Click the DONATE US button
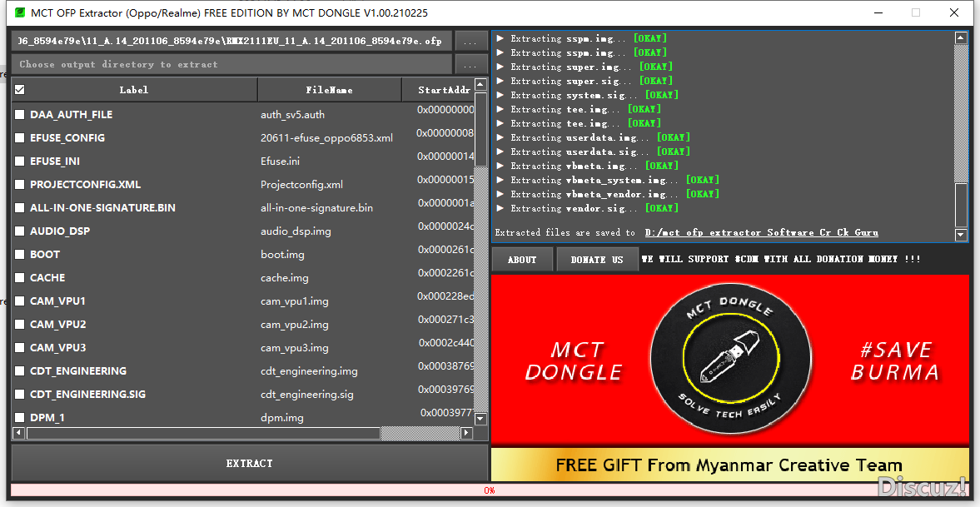980x507 pixels. [597, 260]
